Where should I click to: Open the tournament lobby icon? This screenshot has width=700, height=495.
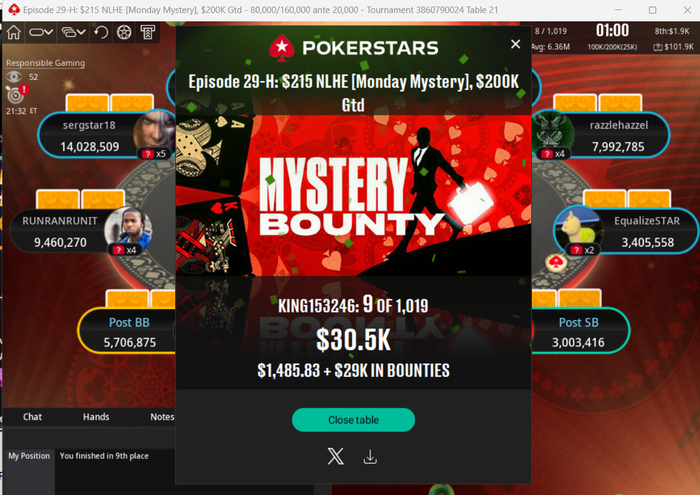(x=147, y=32)
